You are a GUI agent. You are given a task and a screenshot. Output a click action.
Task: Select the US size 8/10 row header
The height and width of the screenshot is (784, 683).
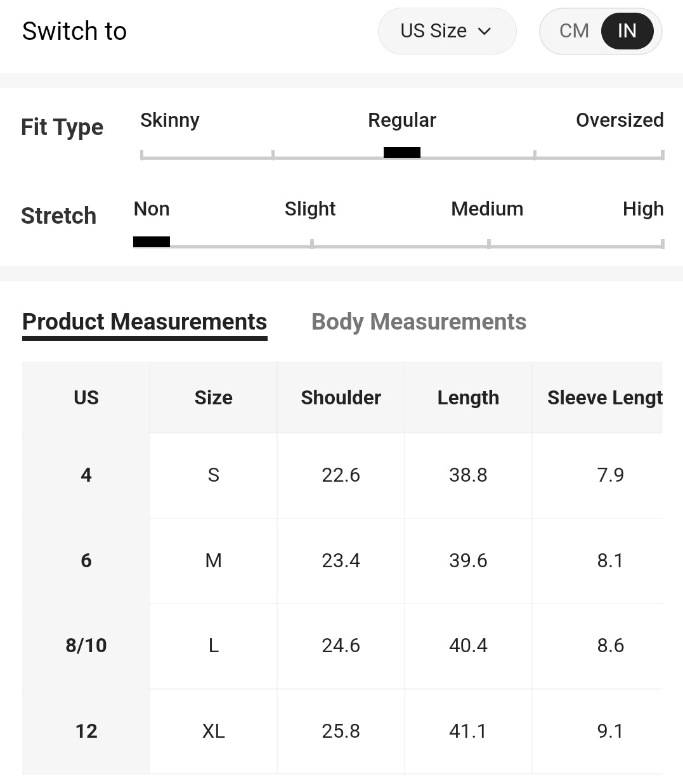[x=86, y=645]
